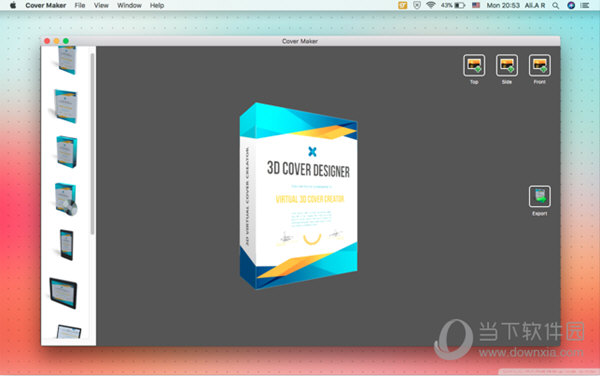
Task: Open Spotlight search in the menu bar
Action: click(556, 5)
